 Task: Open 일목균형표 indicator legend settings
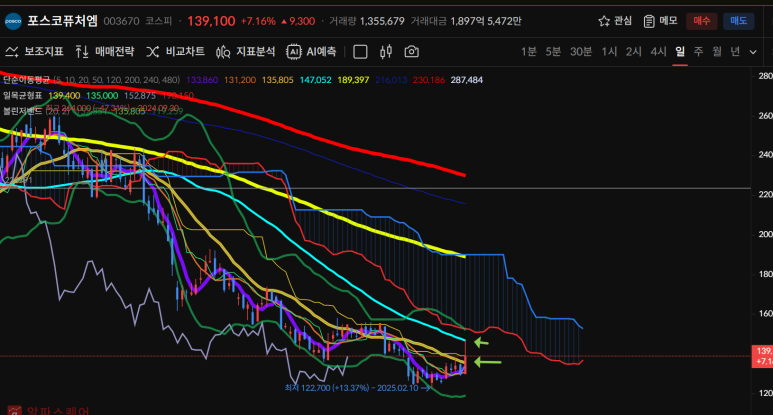click(22, 96)
